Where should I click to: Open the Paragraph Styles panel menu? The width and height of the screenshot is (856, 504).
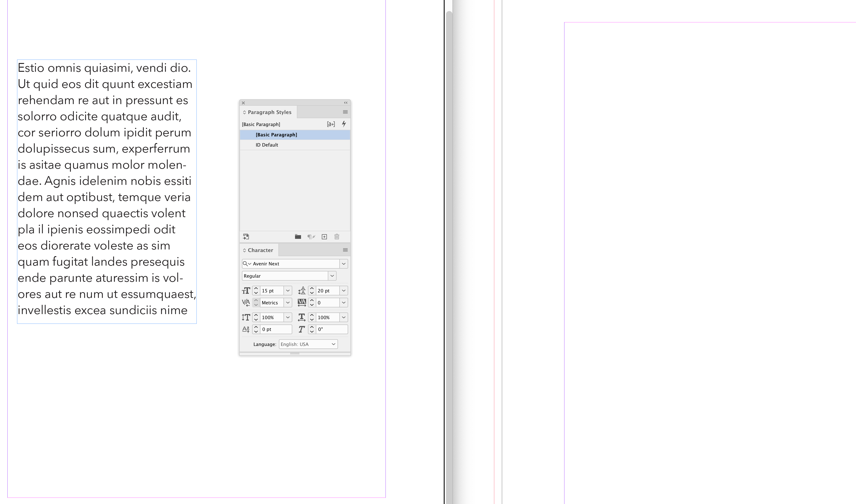[x=345, y=112]
